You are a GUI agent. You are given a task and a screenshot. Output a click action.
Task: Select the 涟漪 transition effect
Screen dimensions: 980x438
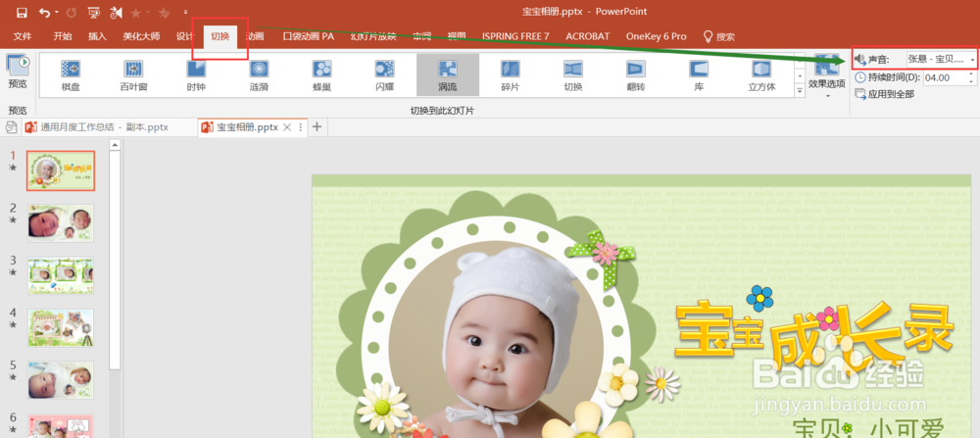point(260,75)
